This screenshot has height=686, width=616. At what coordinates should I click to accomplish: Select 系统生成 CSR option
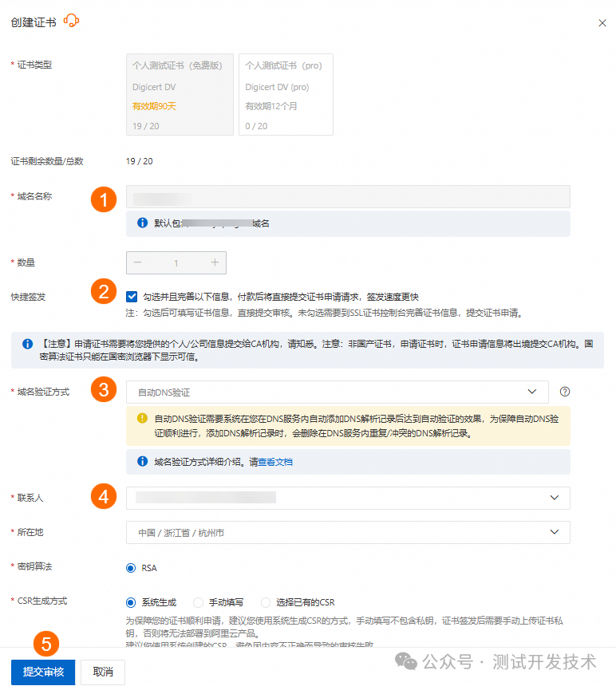tap(130, 602)
